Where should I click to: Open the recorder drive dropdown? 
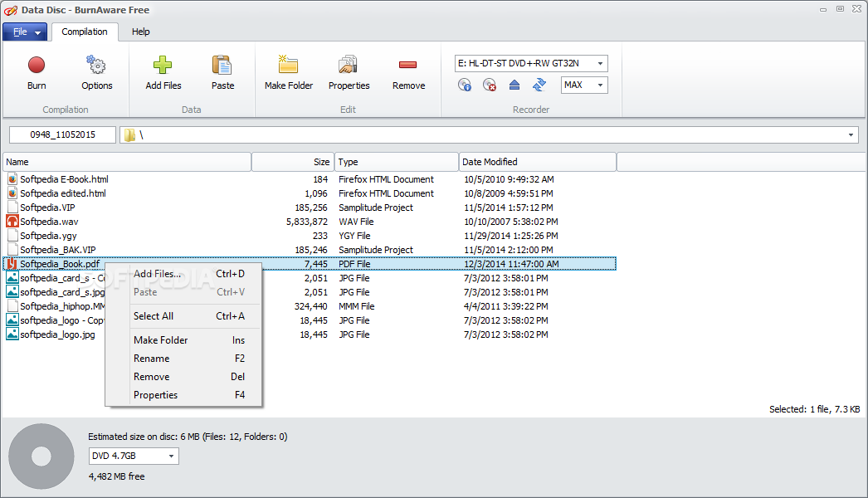600,63
